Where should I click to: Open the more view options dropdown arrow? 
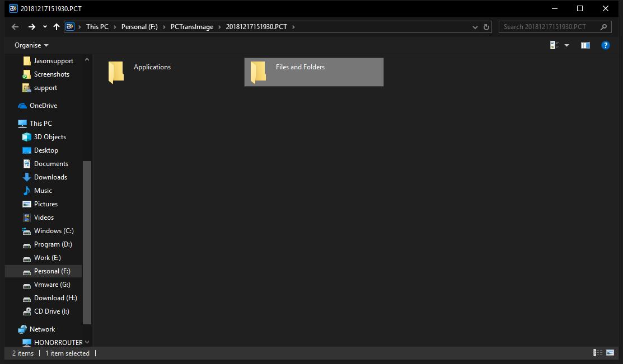point(567,45)
